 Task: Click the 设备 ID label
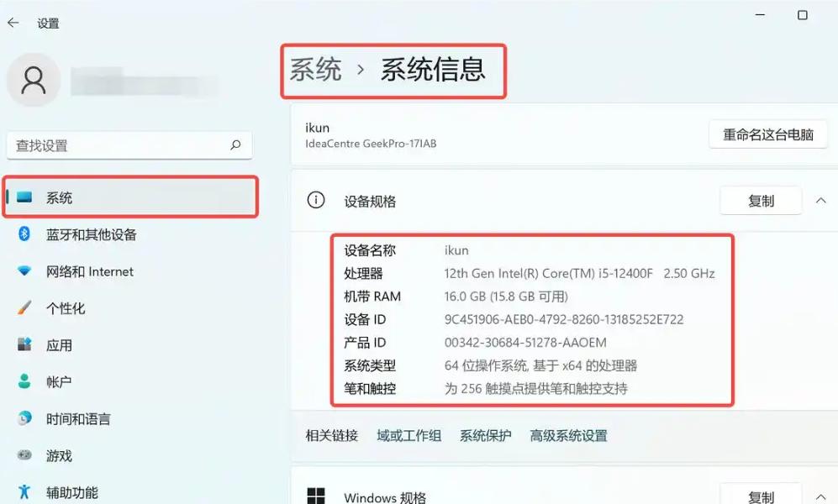[365, 319]
